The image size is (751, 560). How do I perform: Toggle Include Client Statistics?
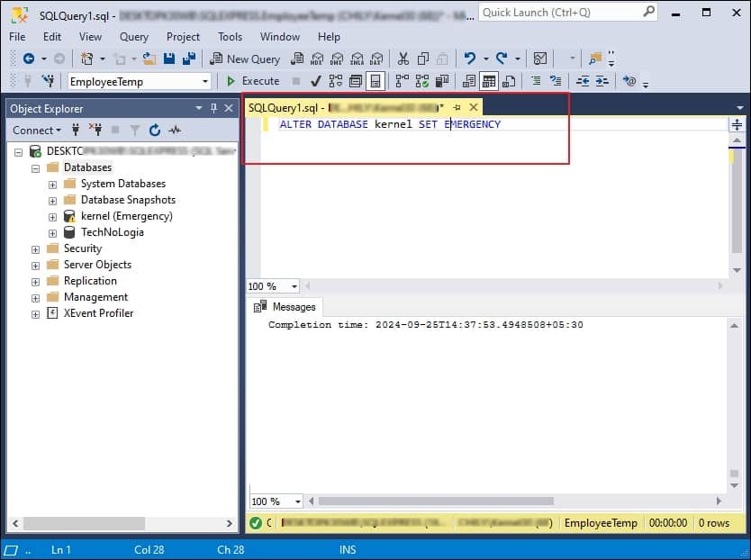[x=442, y=81]
